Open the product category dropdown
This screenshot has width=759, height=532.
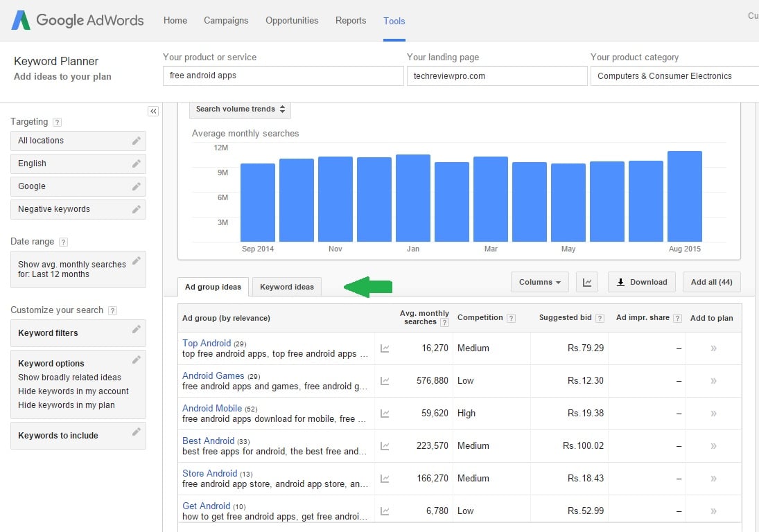click(x=672, y=76)
